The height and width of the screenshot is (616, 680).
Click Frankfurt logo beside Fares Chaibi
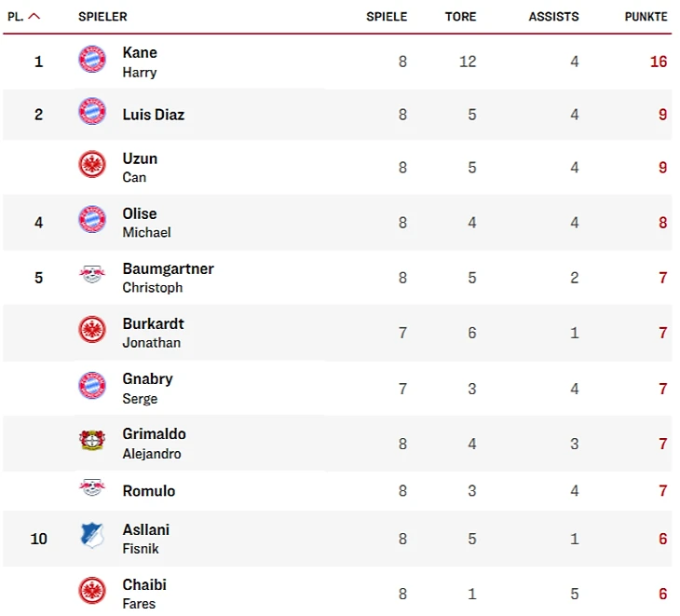(92, 591)
